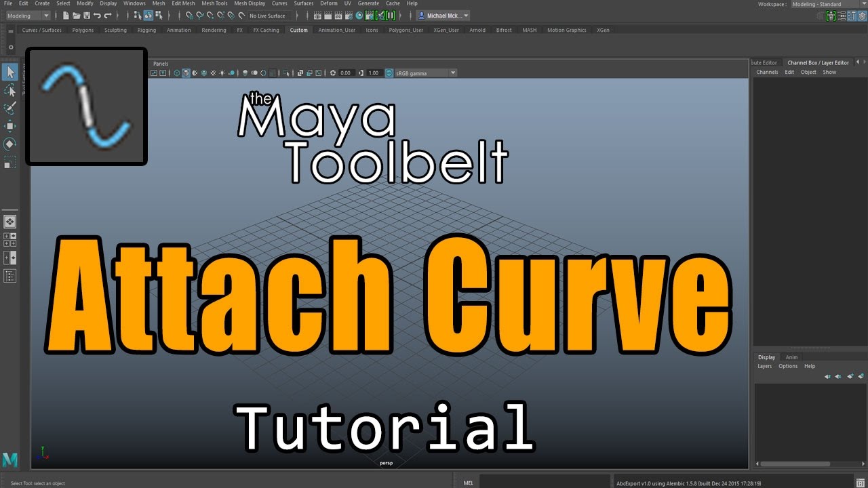Toggle Channel Box / Layer Editor icon
This screenshot has height=488, width=868.
click(x=863, y=16)
